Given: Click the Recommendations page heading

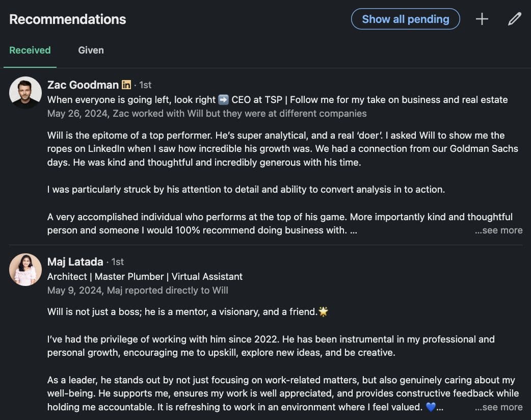Looking at the screenshot, I should click(x=67, y=19).
